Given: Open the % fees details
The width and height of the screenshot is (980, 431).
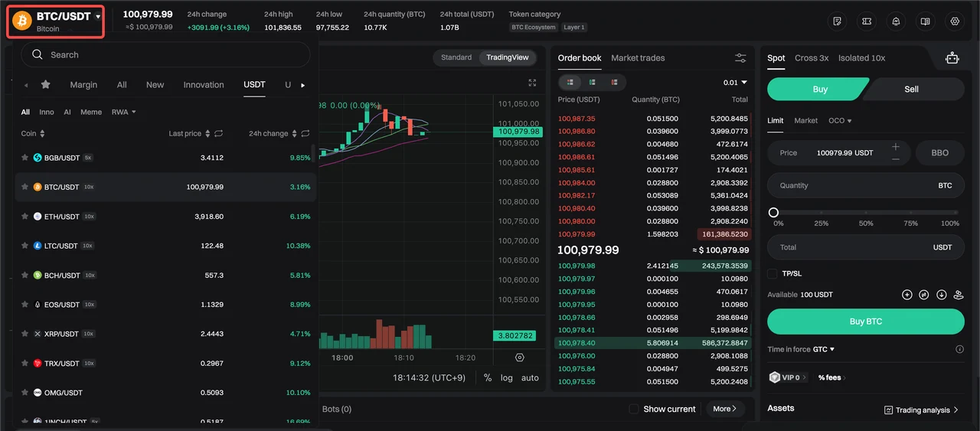Looking at the screenshot, I should click(x=831, y=377).
